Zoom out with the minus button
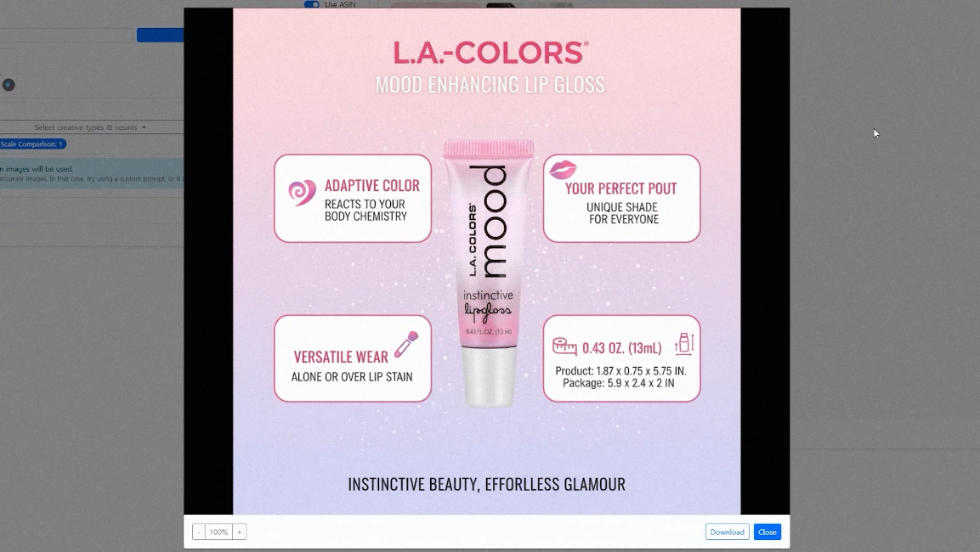980x552 pixels. [x=199, y=532]
